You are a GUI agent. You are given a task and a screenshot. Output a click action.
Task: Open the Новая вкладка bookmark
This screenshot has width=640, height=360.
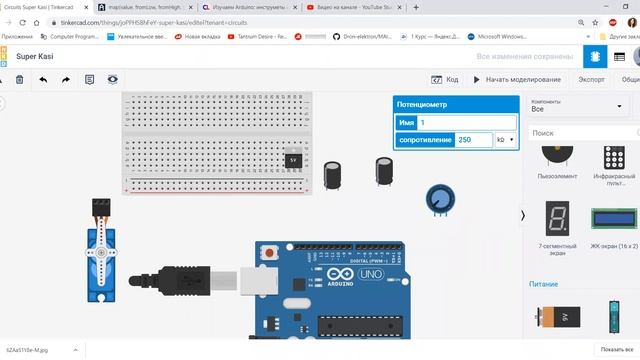click(198, 37)
